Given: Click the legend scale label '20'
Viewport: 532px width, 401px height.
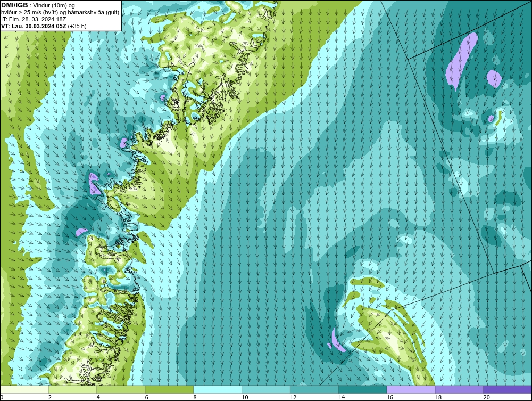Looking at the screenshot, I should 487,397.
